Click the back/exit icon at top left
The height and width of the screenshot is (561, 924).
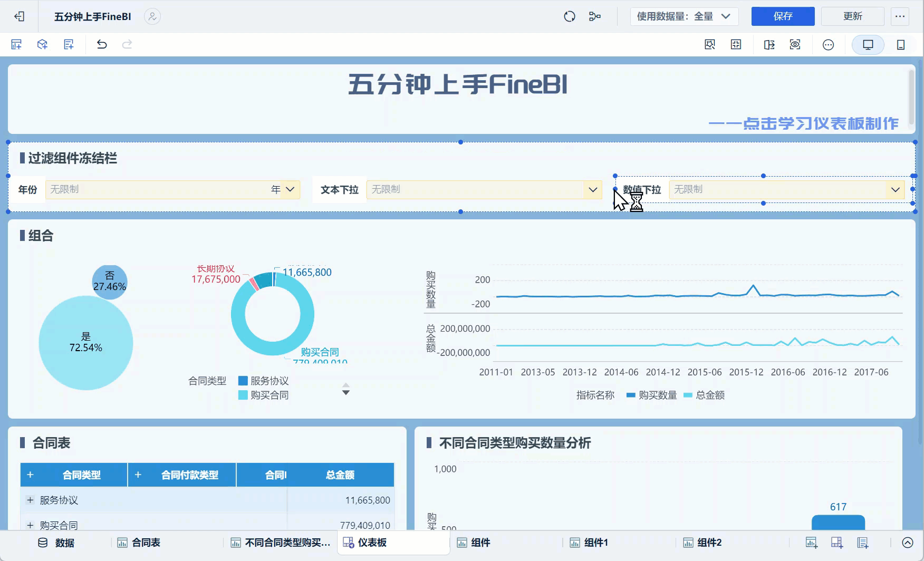click(x=20, y=16)
